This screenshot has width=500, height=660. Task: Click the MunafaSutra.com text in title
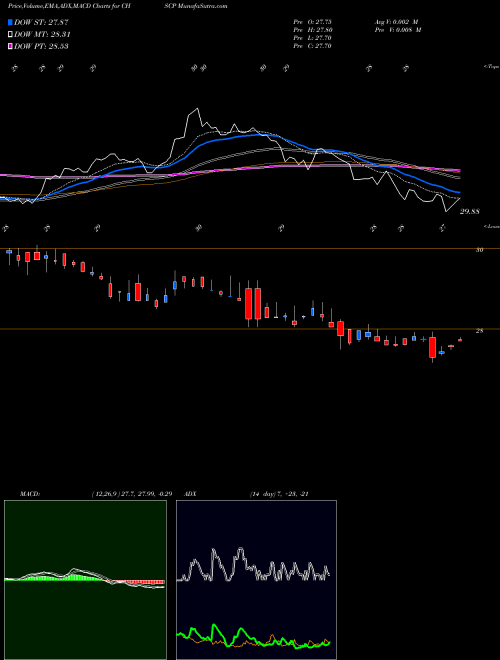[203, 6]
